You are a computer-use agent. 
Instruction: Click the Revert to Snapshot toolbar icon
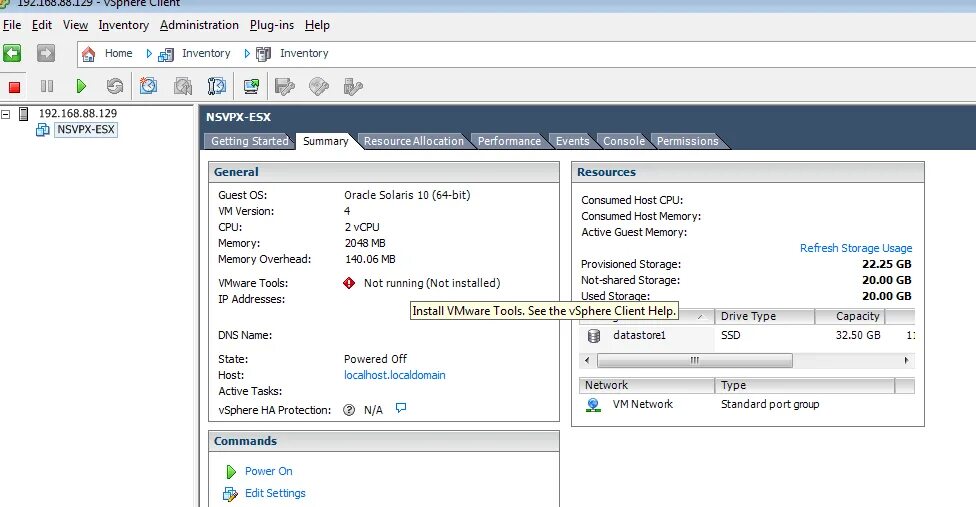[x=182, y=86]
